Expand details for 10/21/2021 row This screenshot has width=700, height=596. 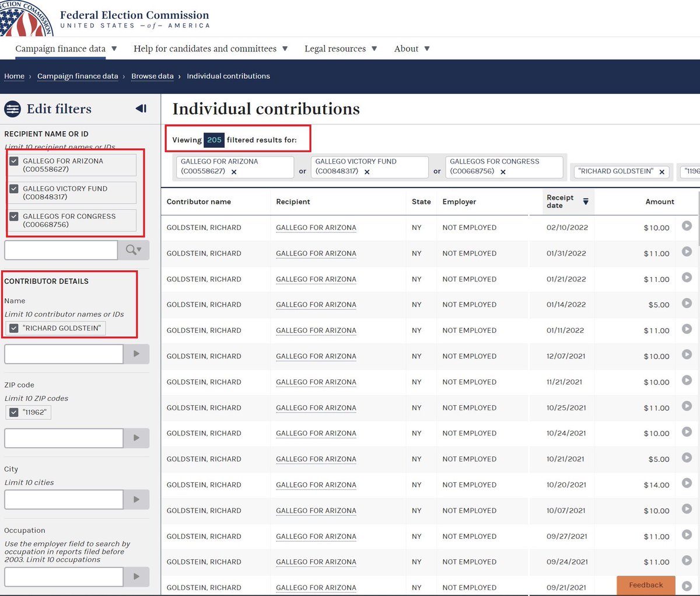[x=687, y=457]
